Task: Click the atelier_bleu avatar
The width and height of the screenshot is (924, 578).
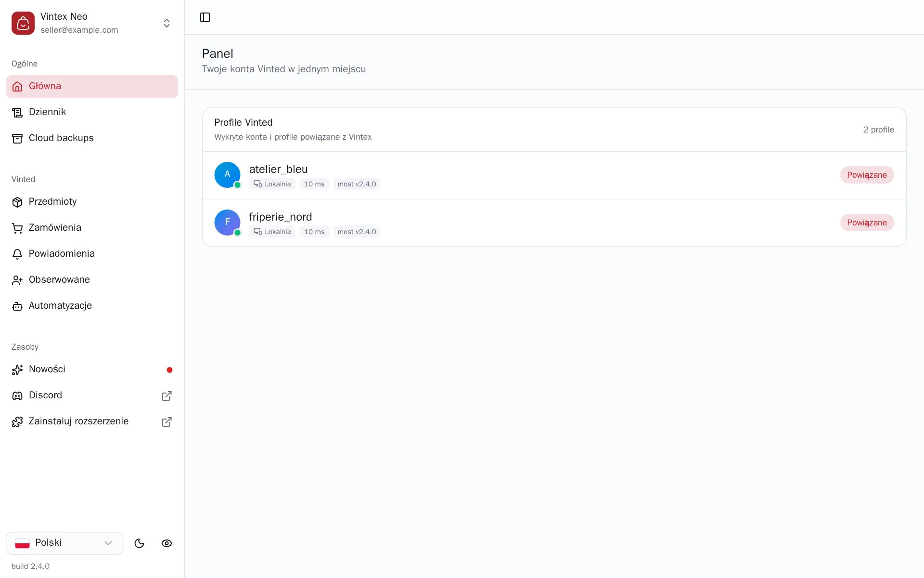Action: pos(227,175)
